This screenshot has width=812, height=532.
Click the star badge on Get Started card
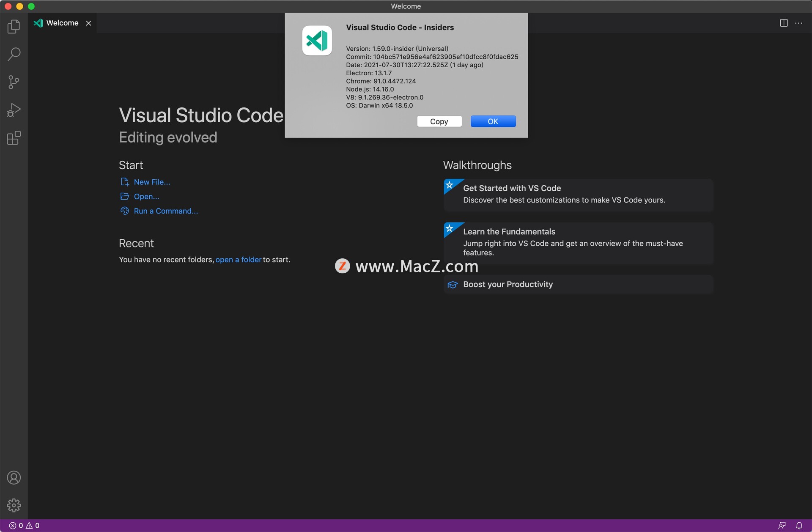click(450, 185)
